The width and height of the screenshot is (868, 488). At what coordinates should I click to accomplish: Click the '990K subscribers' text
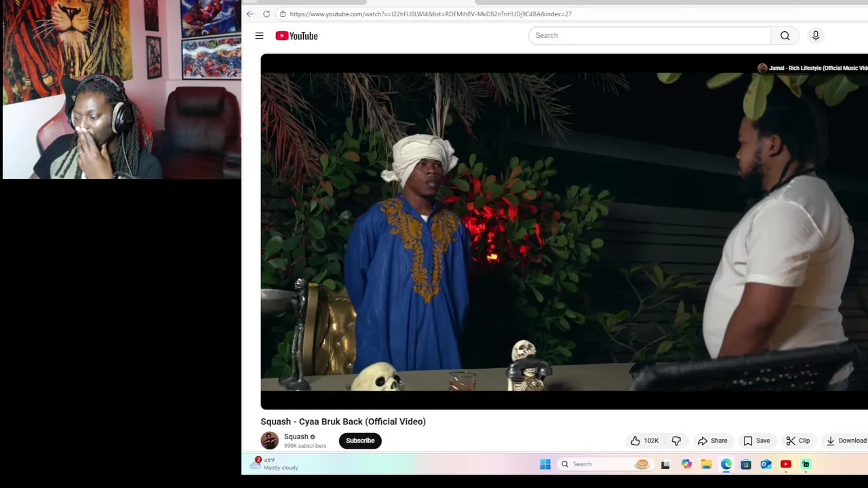point(305,446)
